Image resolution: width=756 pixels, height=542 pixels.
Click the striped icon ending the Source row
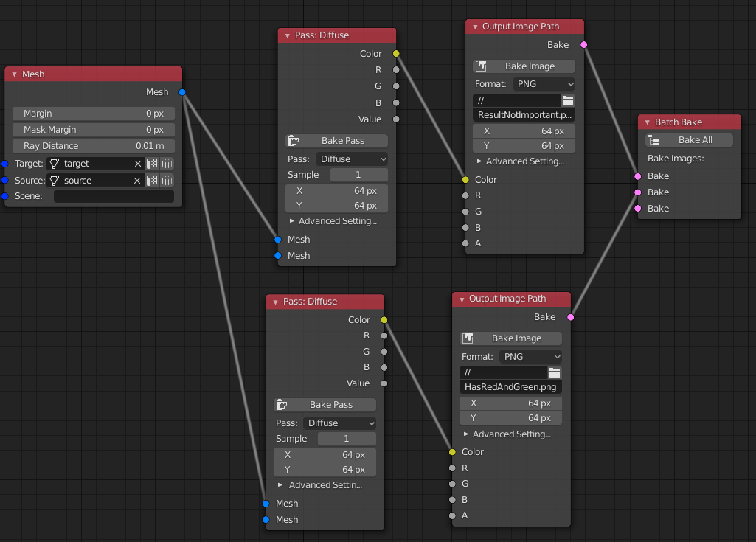(x=167, y=181)
